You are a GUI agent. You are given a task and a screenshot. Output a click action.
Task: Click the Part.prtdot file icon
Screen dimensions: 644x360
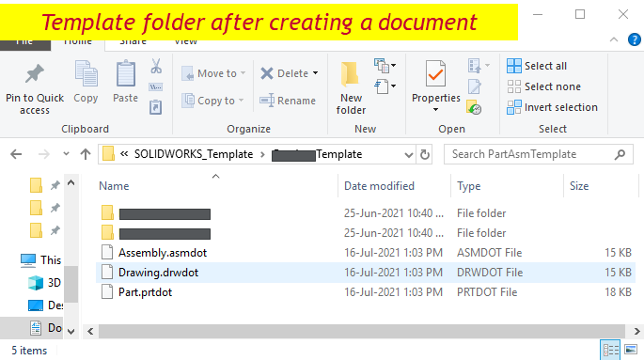107,292
